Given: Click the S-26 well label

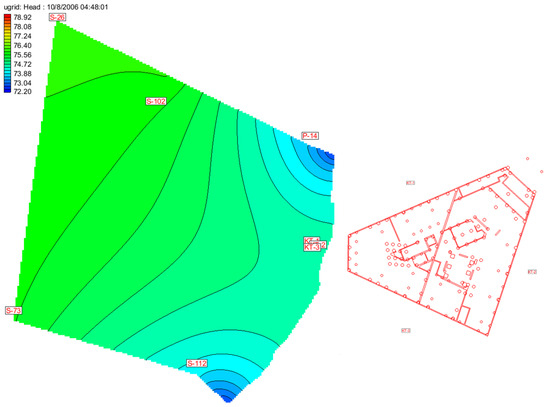Looking at the screenshot, I should (57, 18).
